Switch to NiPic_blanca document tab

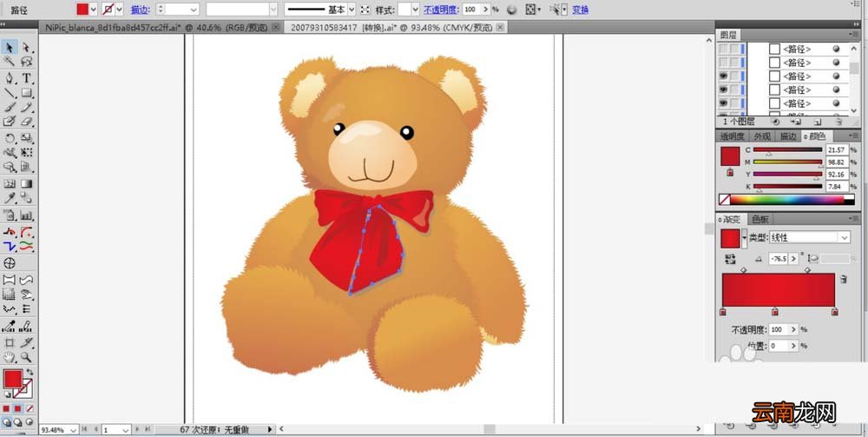158,27
